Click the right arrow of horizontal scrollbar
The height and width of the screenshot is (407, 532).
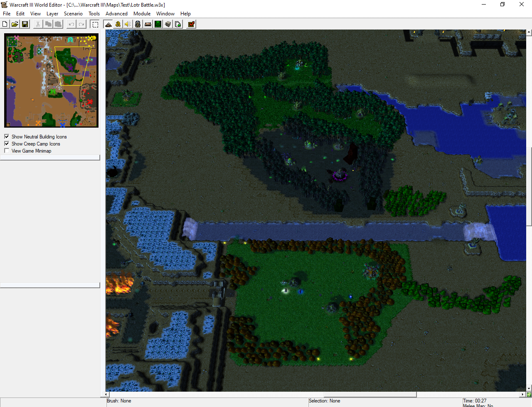(523, 394)
